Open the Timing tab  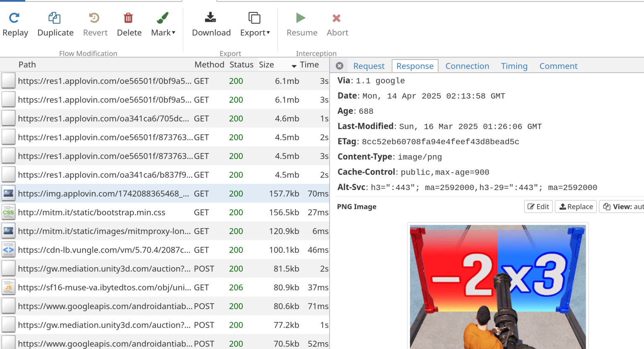coord(514,66)
